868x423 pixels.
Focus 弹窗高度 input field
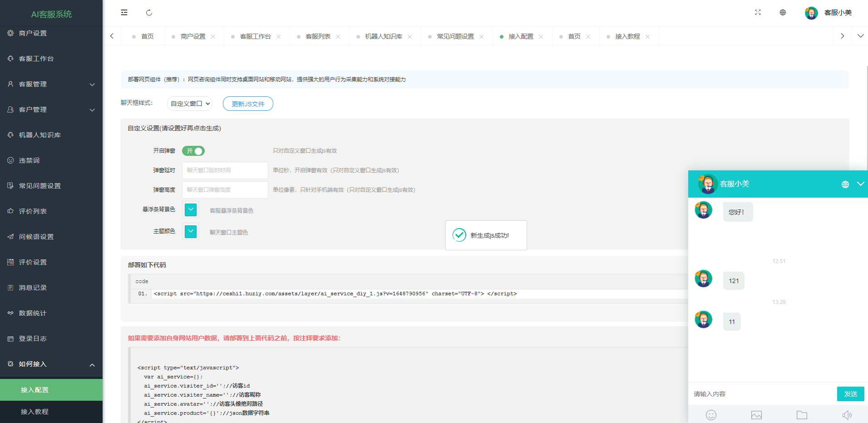(225, 190)
